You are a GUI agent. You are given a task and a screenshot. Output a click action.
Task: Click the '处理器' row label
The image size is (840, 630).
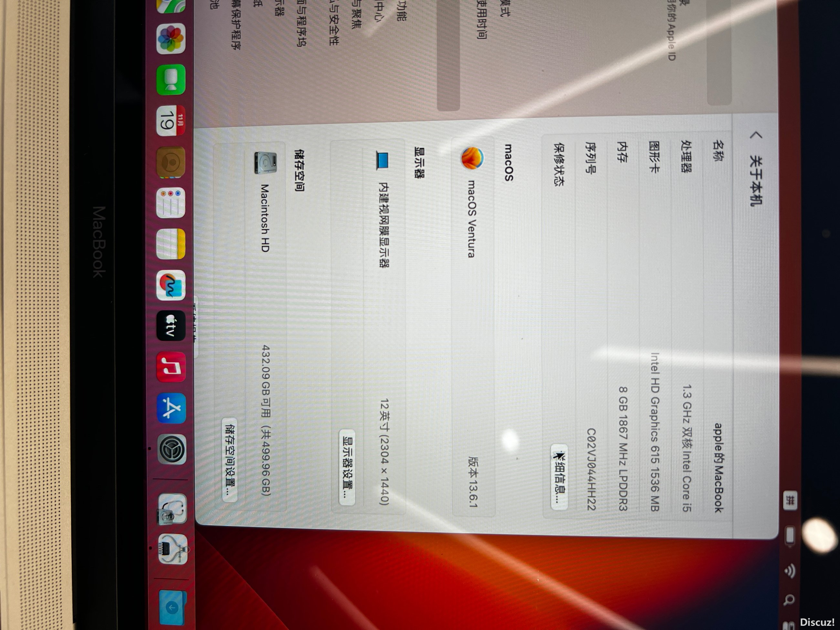[x=686, y=156]
